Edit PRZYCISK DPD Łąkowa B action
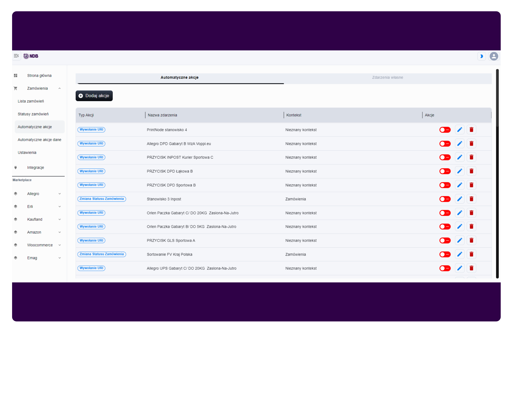The image size is (513, 420). pyautogui.click(x=460, y=171)
